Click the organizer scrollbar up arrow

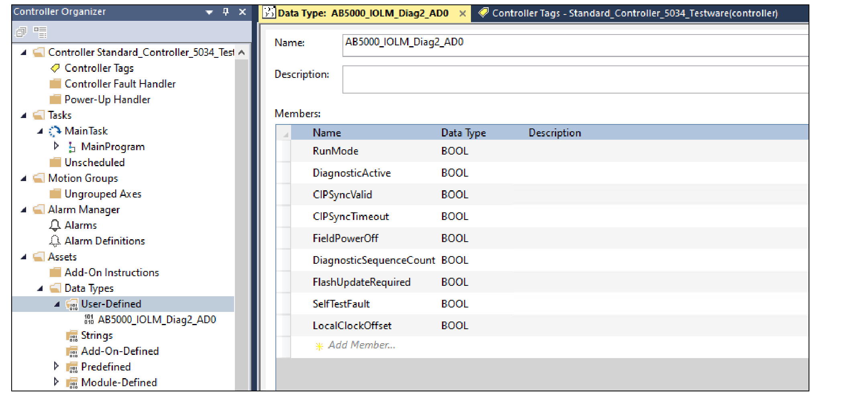(x=242, y=53)
